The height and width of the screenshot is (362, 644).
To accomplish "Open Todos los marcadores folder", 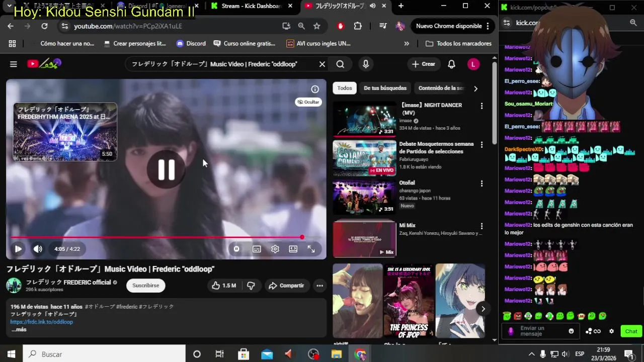I will [458, 44].
